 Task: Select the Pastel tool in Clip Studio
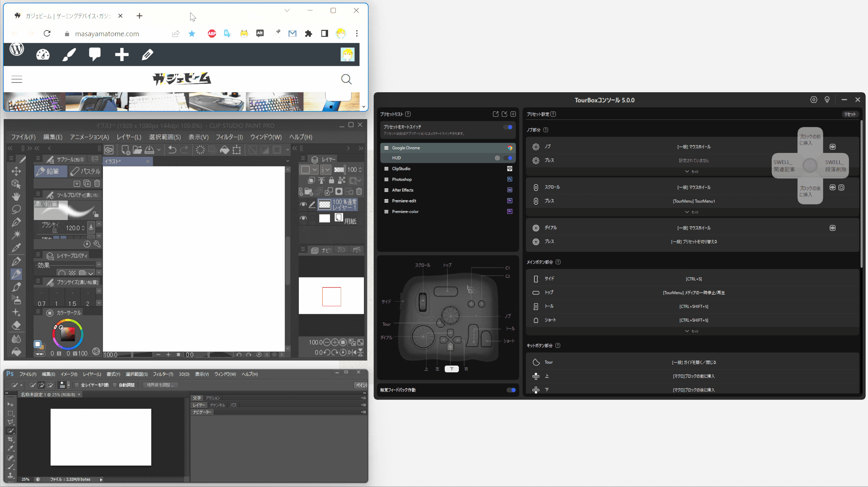[x=83, y=171]
